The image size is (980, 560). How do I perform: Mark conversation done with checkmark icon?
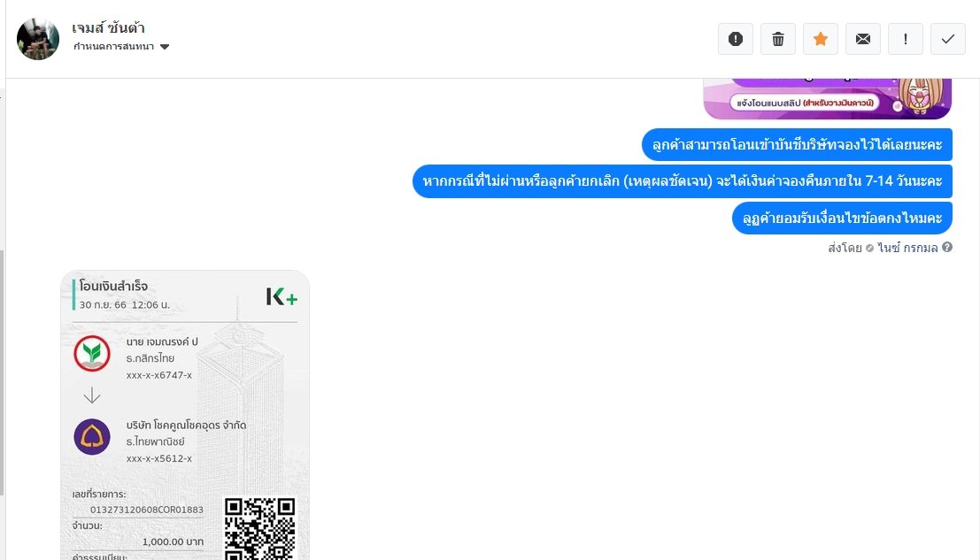pos(948,39)
